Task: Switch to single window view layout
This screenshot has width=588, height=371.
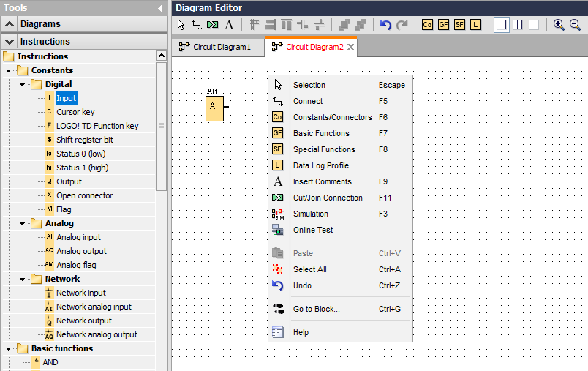Action: click(x=502, y=25)
